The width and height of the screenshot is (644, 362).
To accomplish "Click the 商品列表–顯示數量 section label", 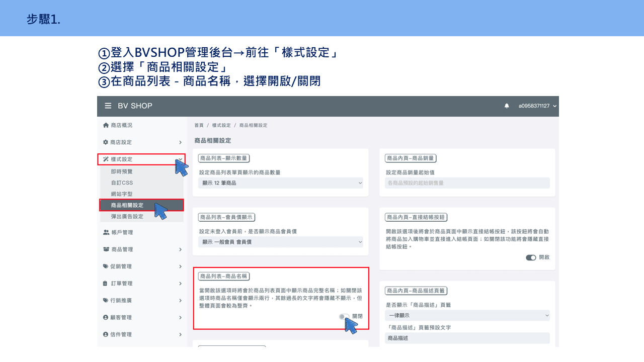I will (224, 158).
